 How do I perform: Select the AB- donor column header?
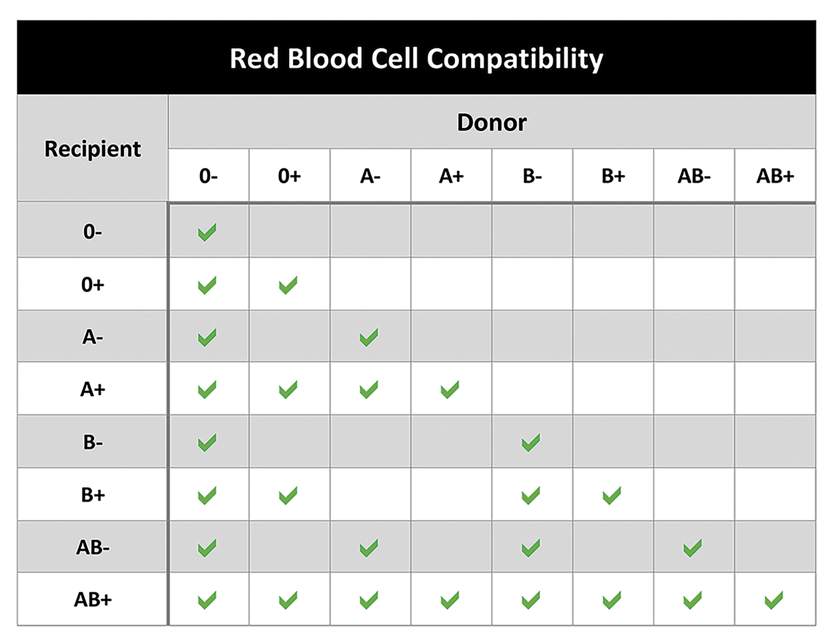pos(694,176)
